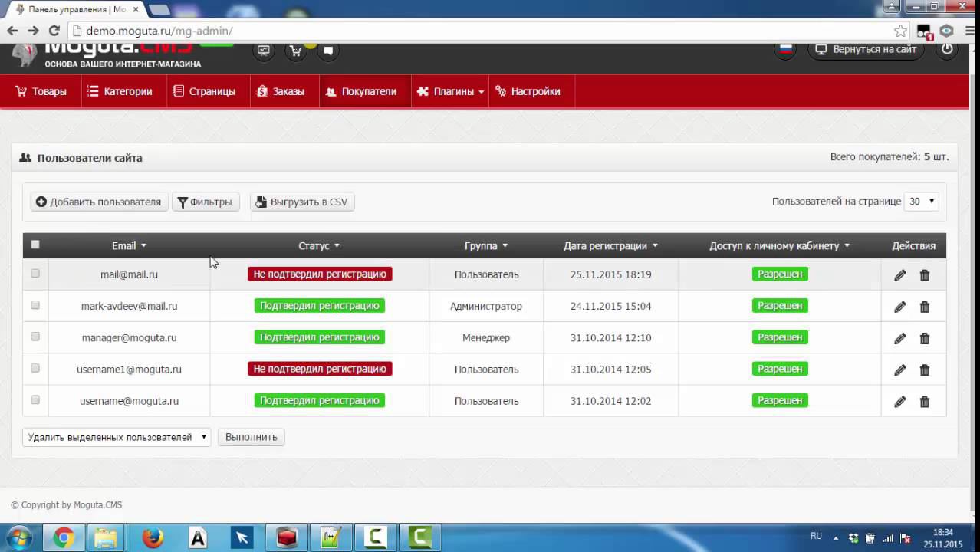The width and height of the screenshot is (980, 552).
Task: Open the shopping cart orders icon in header
Action: 295,51
